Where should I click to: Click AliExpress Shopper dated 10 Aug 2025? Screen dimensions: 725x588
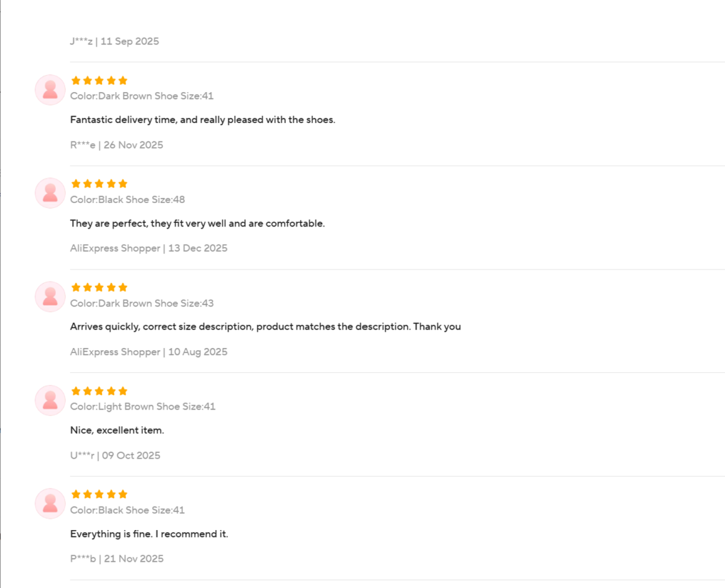coord(115,352)
